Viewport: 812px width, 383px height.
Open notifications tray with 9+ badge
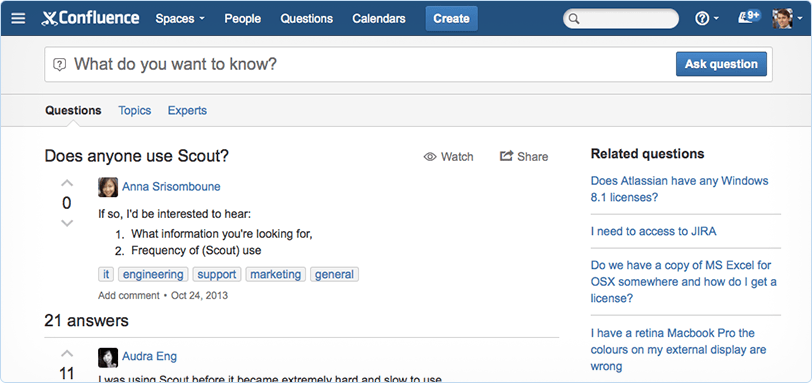[x=749, y=17]
